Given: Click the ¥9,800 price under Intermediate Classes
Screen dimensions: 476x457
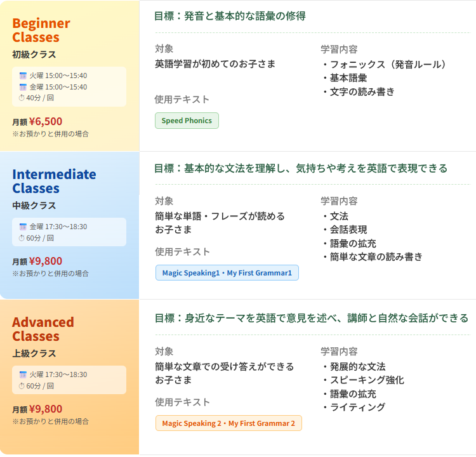Looking at the screenshot, I should click(x=46, y=261).
